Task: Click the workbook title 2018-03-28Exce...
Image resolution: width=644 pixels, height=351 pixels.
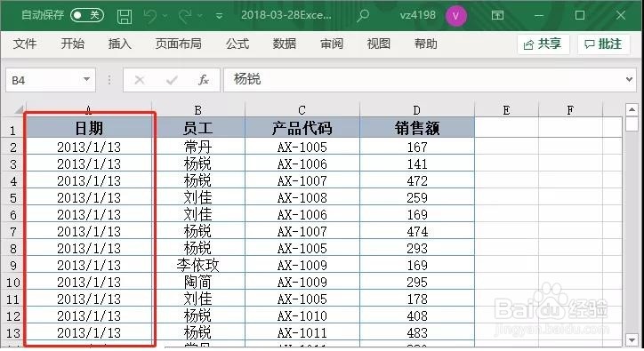Action: tap(286, 15)
